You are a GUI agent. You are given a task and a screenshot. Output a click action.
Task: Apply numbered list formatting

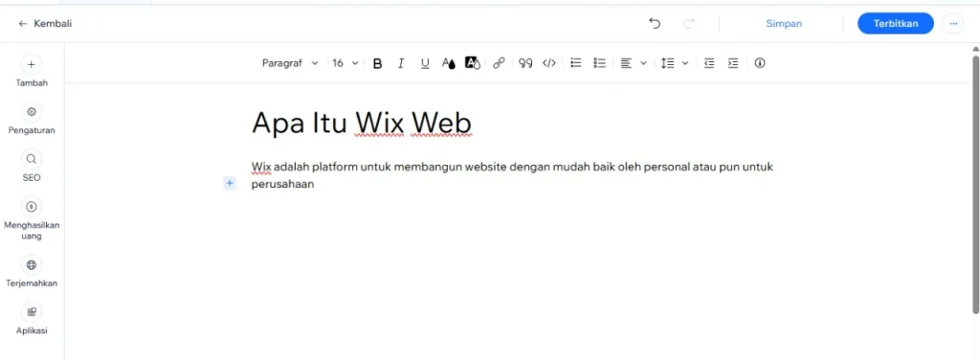pyautogui.click(x=576, y=63)
